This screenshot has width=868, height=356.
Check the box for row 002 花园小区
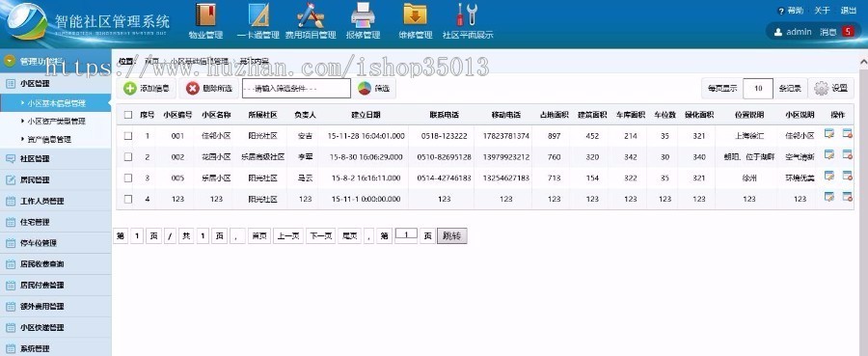point(128,156)
